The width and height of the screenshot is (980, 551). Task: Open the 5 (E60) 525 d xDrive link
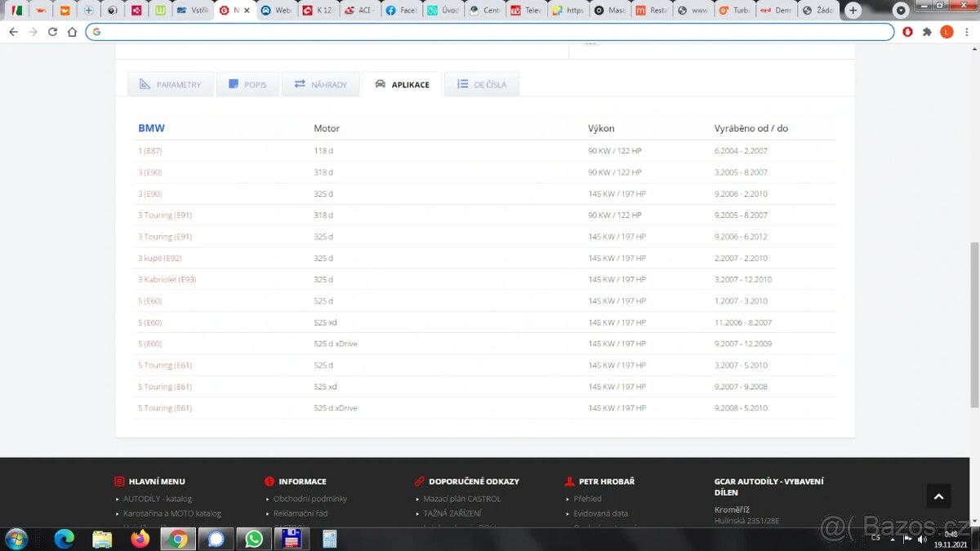click(x=149, y=344)
